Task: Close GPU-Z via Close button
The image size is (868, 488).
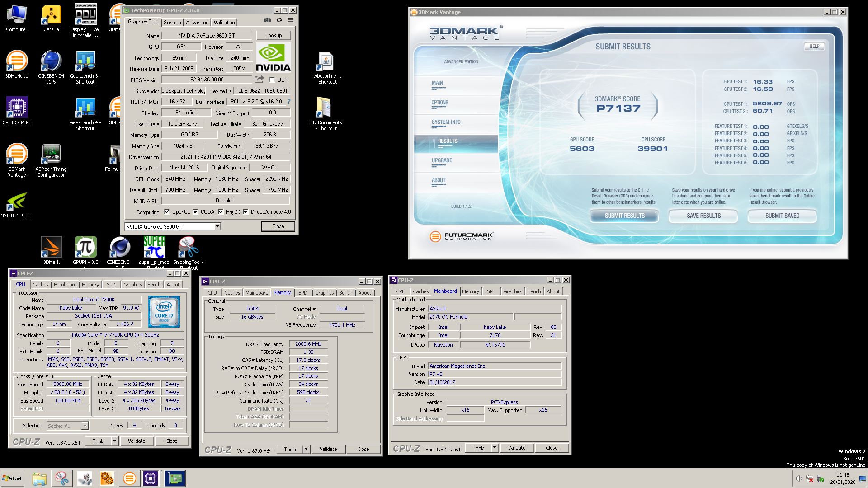Action: (x=278, y=226)
